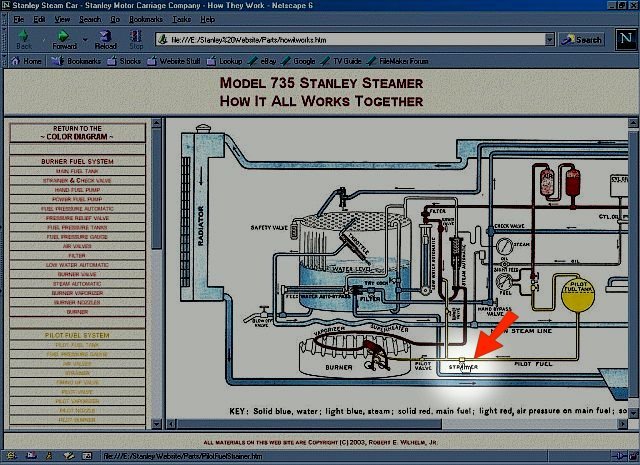Open the File menu
This screenshot has height=465, width=640.
(19, 19)
